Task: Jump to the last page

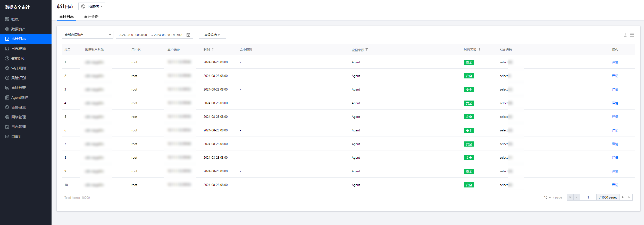Action: (629, 197)
